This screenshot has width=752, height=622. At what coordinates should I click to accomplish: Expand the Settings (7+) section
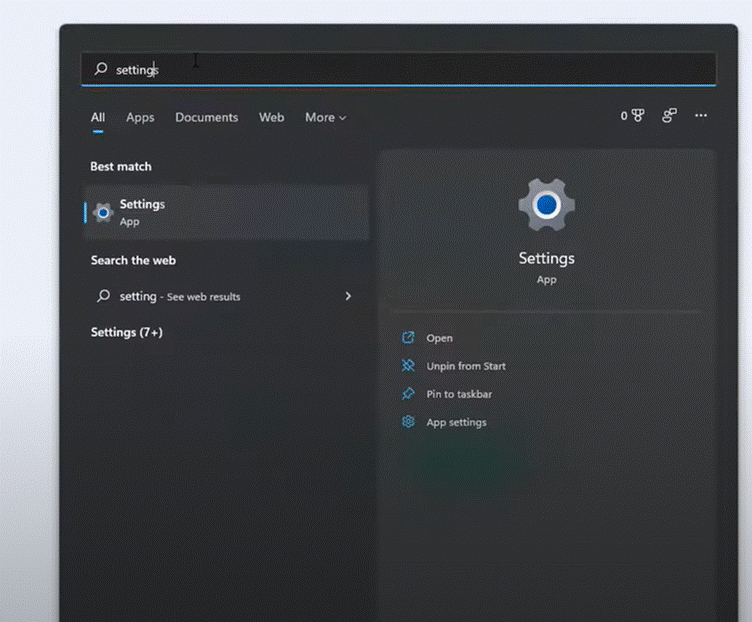coord(127,332)
